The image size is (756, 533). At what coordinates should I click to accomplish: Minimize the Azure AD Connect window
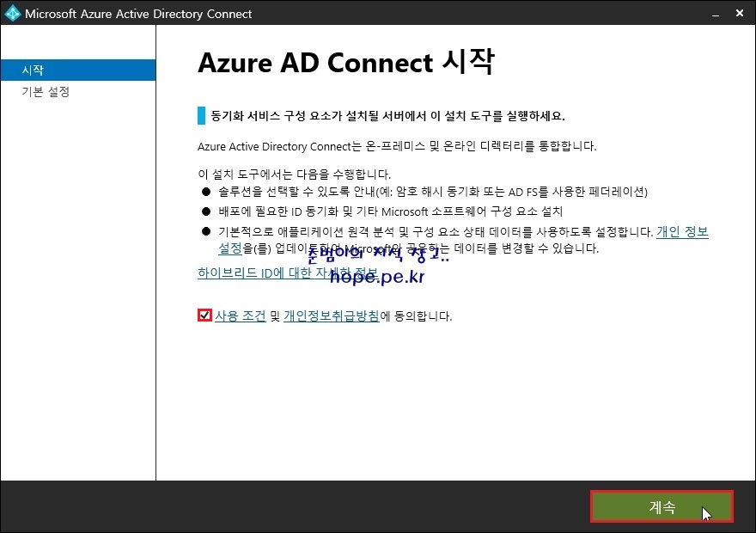coord(716,14)
